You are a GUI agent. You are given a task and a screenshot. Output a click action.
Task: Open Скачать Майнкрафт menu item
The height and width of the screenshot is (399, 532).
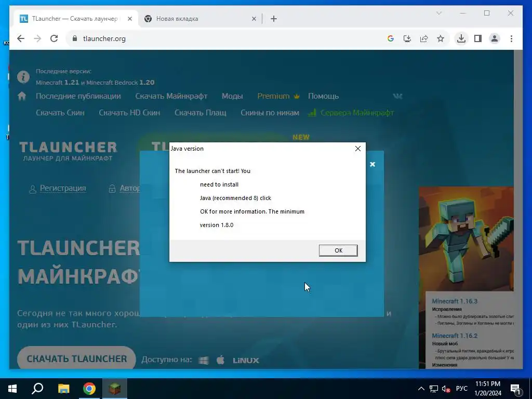(171, 96)
